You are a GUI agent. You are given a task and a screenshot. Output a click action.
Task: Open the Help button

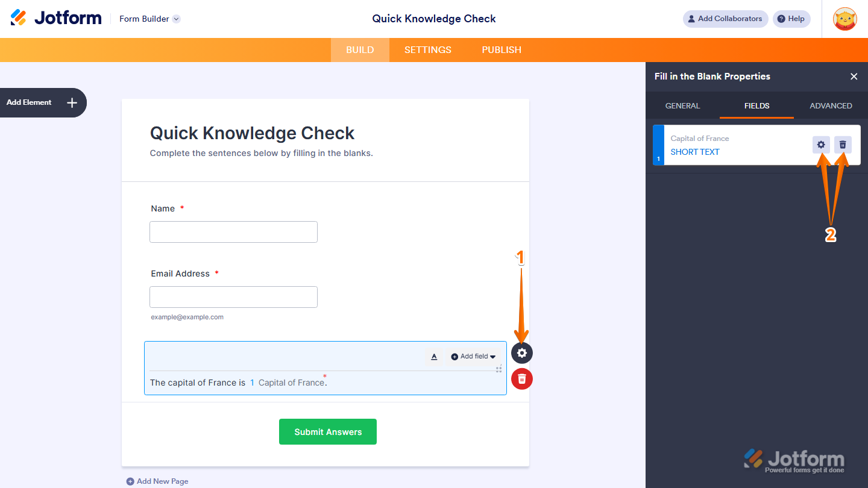(x=791, y=19)
